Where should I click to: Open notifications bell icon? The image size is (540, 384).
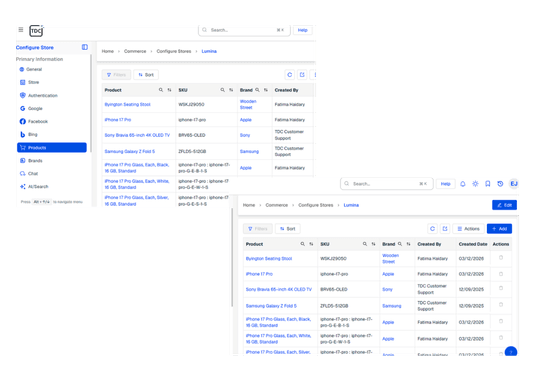tap(463, 184)
